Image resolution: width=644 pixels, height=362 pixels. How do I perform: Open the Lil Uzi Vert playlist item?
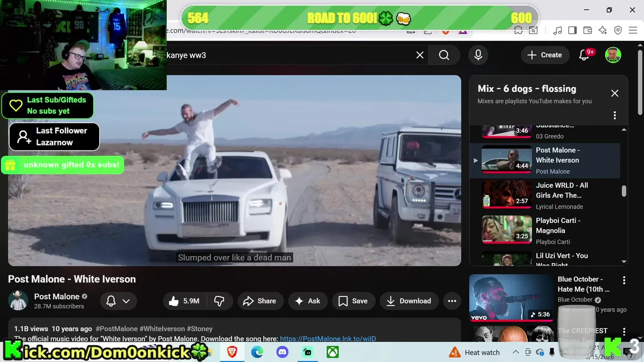[x=545, y=257]
